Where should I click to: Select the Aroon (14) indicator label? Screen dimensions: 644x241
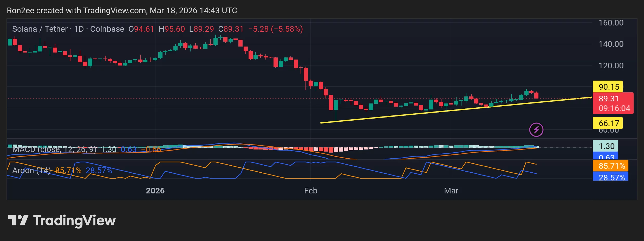pos(31,170)
